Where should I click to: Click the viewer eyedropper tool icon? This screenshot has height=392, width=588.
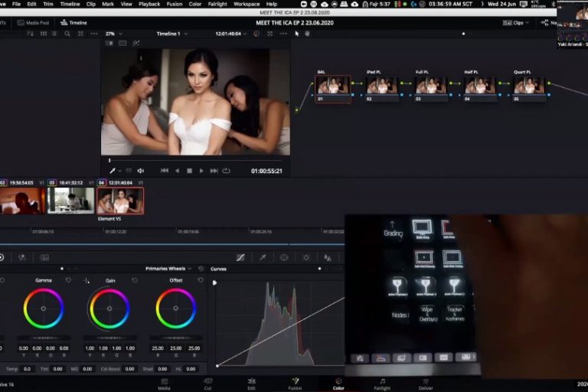[113, 171]
